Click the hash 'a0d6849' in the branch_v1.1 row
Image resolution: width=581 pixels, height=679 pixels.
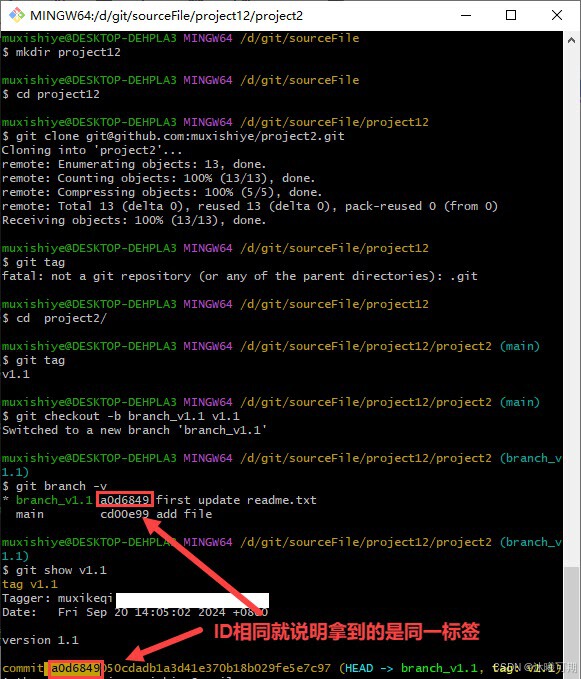click(x=125, y=500)
